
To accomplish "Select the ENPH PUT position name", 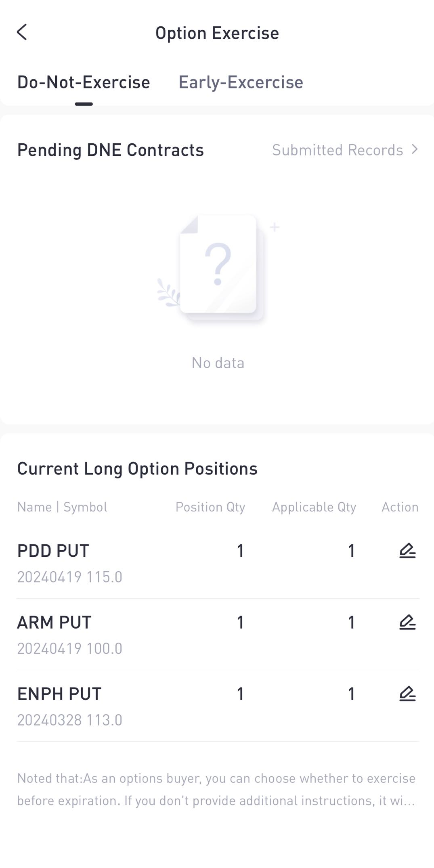I will pos(59,694).
